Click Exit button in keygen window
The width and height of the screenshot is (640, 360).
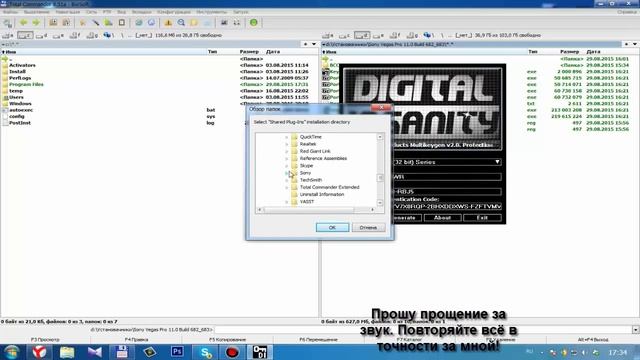482,218
